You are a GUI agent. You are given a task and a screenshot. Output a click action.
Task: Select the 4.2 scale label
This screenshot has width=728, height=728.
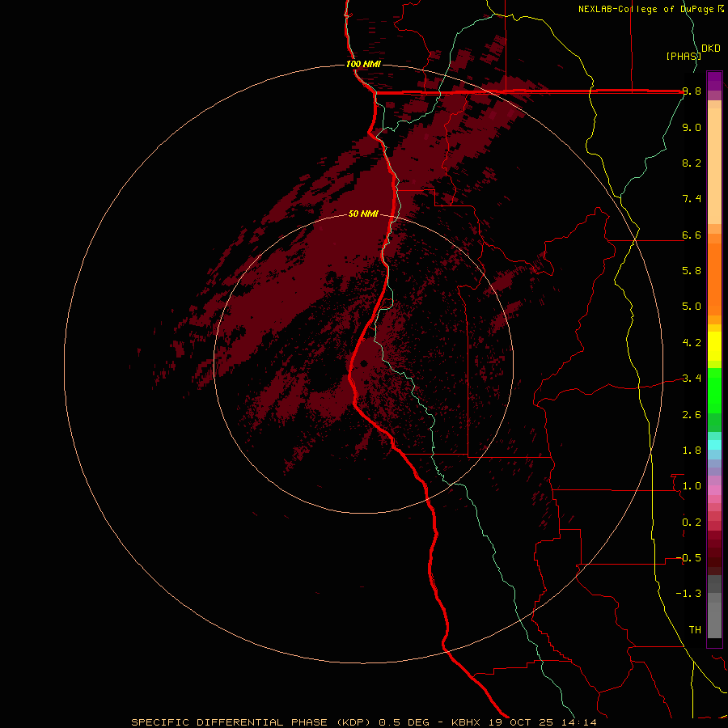tap(692, 343)
